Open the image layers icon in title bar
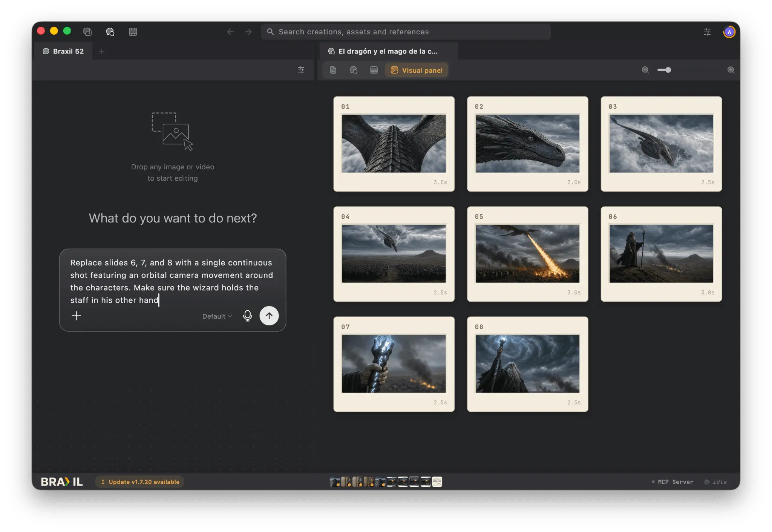 [87, 32]
